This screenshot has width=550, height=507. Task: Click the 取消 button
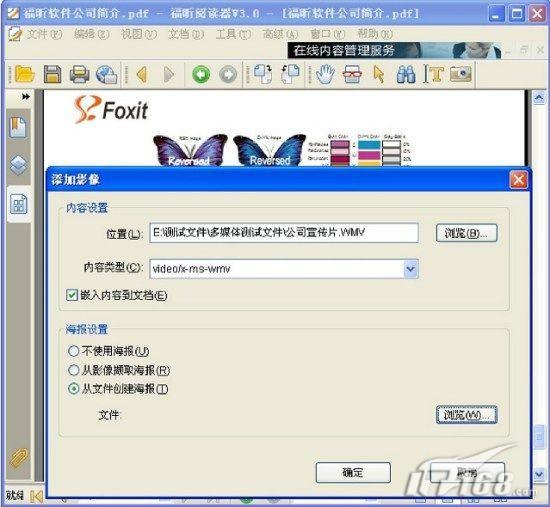(x=467, y=472)
